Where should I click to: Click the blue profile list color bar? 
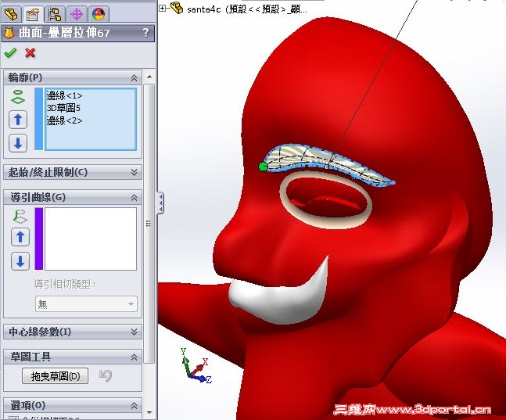pyautogui.click(x=39, y=119)
